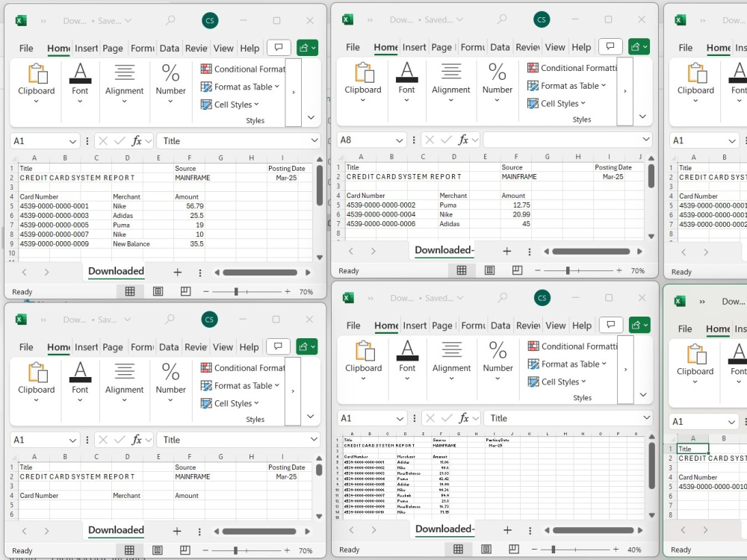This screenshot has height=560, width=747.
Task: Click search magnifier in the 40% zoom window
Action: [502, 298]
